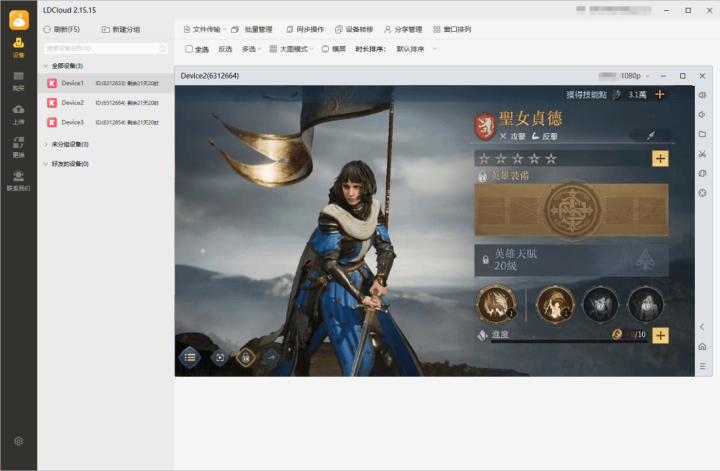
Task: Select the first dragon skill icon
Action: (x=496, y=304)
